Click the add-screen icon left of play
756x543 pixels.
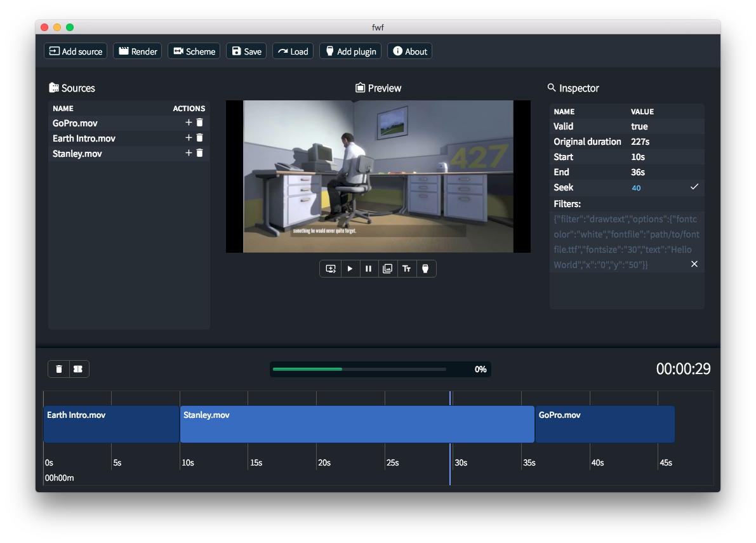(331, 269)
